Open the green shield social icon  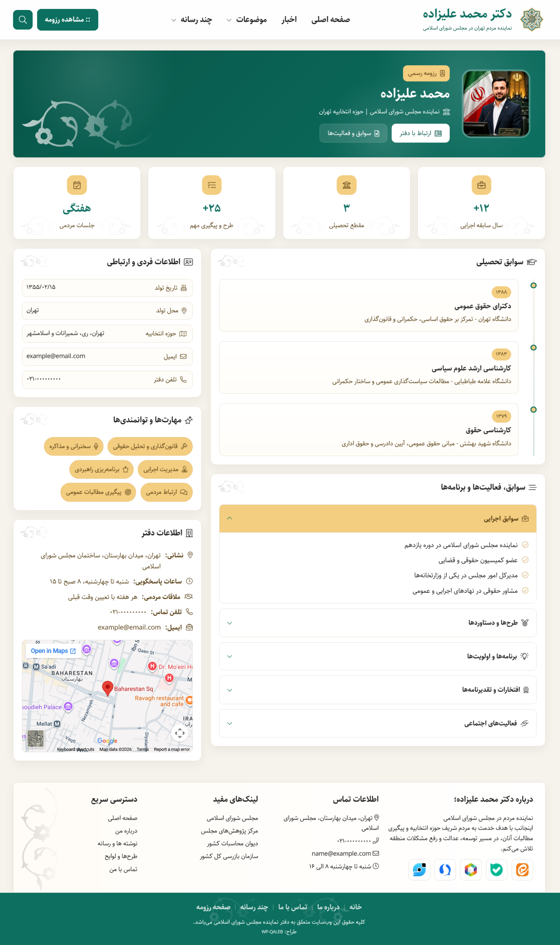[x=496, y=870]
